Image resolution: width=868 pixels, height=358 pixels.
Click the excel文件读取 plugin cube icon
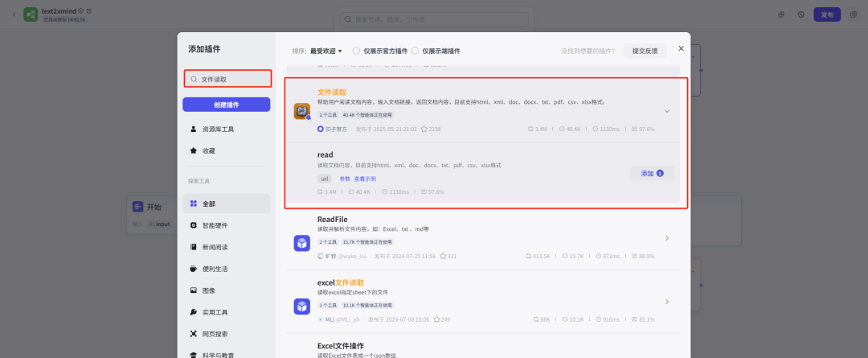[301, 306]
